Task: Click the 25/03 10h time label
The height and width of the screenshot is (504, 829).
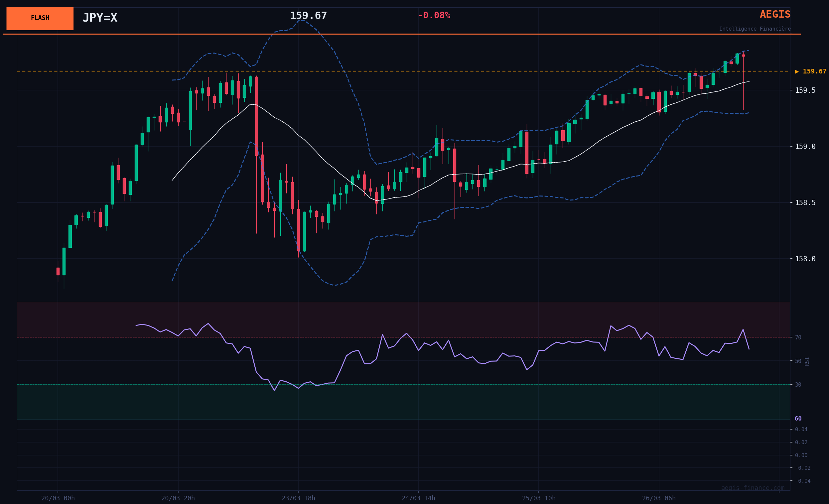Action: click(538, 498)
